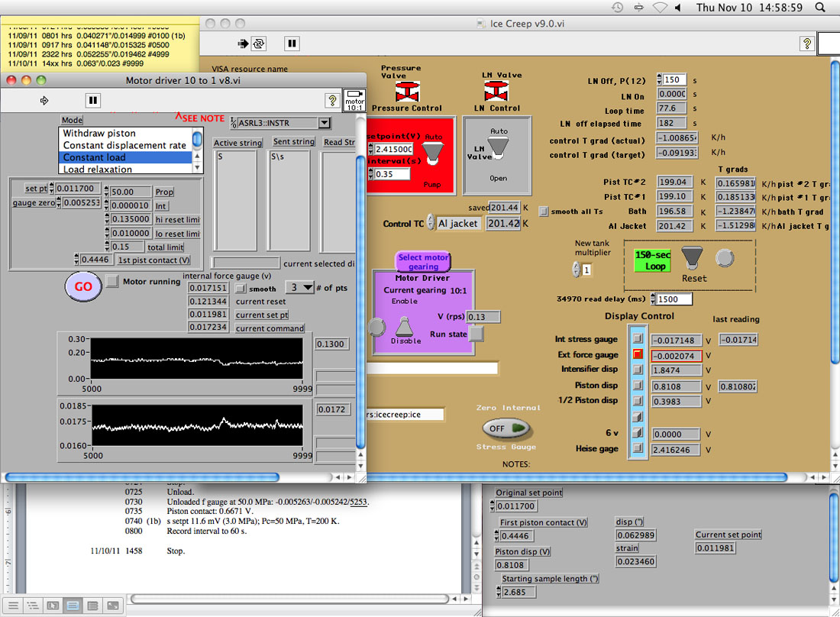Image resolution: width=840 pixels, height=617 pixels.
Task: Enable the 'smooth all Ts' checkbox
Action: (x=544, y=211)
